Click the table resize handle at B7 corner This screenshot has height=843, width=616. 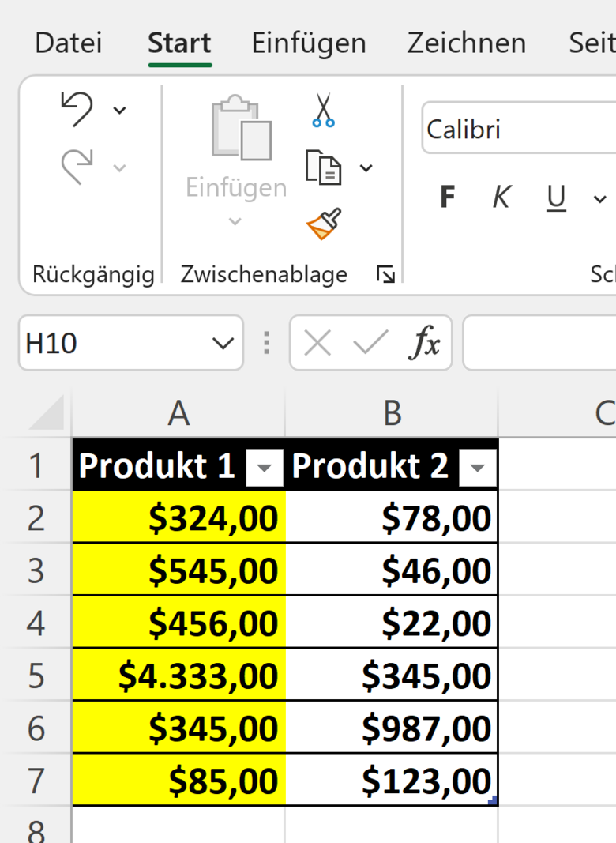(x=492, y=800)
